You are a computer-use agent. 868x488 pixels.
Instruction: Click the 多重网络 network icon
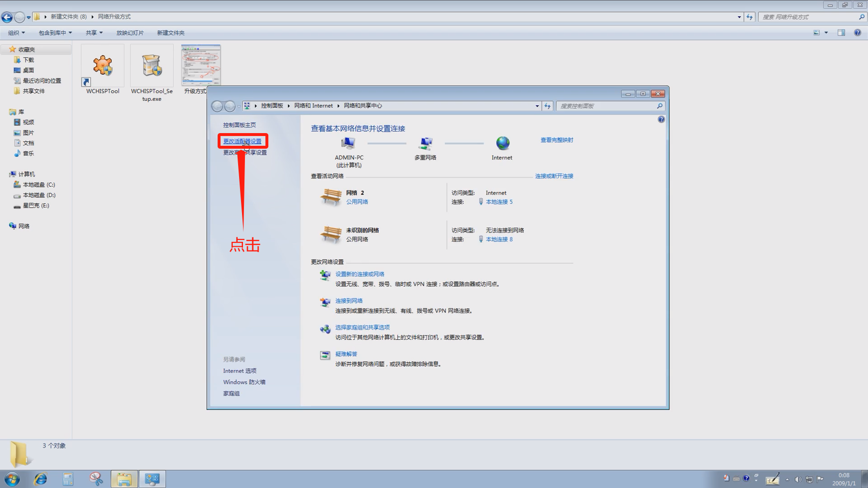(425, 143)
